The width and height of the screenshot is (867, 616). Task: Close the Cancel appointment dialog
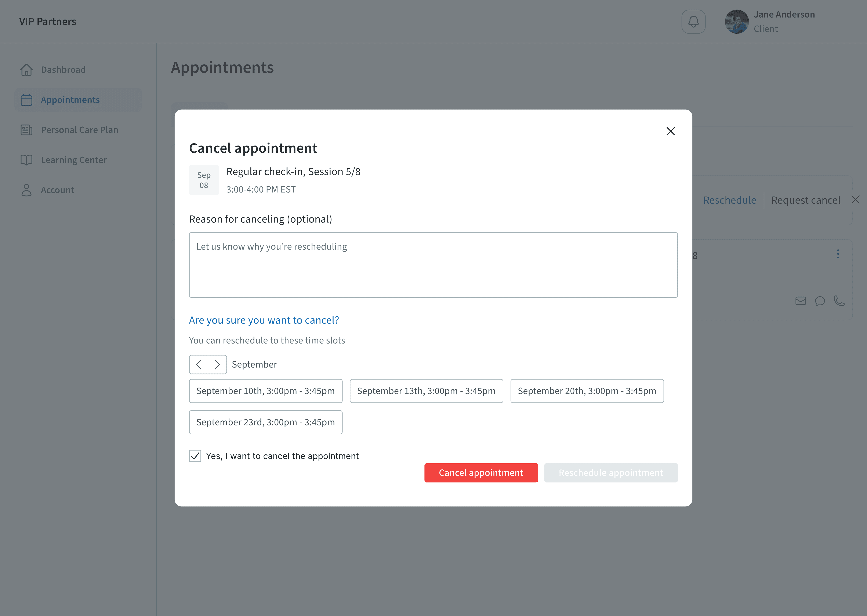pyautogui.click(x=670, y=131)
